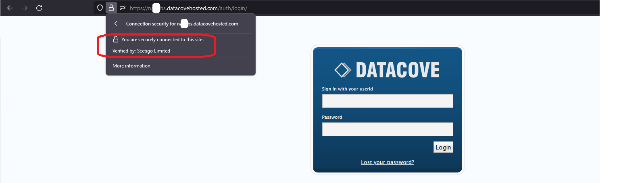
Task: Click the address bar padlock icon
Action: [111, 8]
